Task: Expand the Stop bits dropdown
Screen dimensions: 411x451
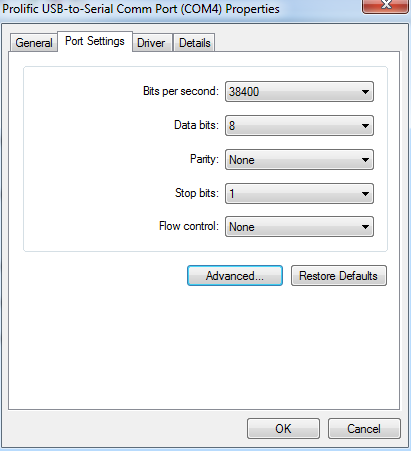Action: tap(299, 193)
